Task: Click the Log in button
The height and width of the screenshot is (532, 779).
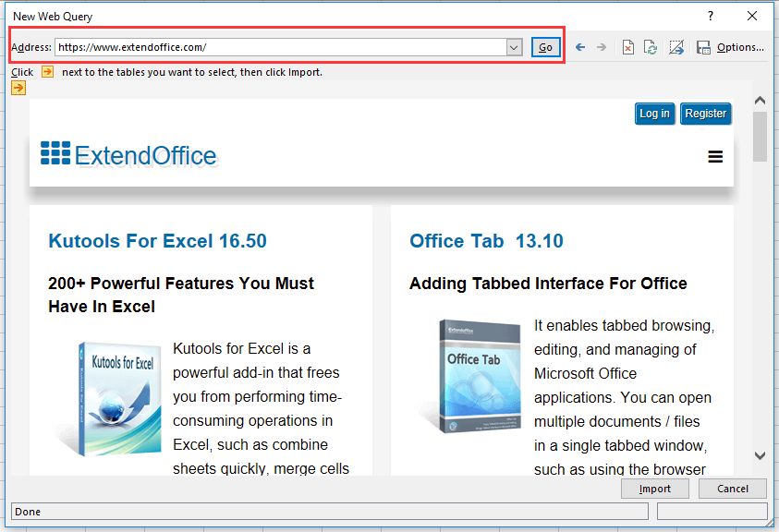Action: (654, 114)
